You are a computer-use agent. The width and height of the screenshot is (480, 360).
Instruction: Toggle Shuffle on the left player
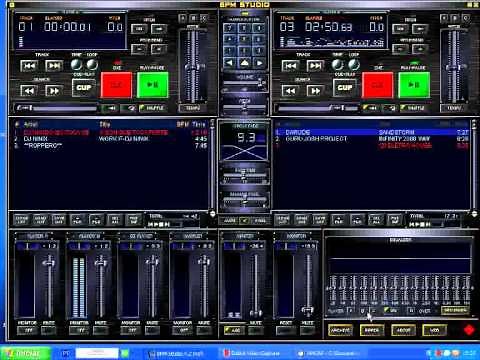[152, 108]
